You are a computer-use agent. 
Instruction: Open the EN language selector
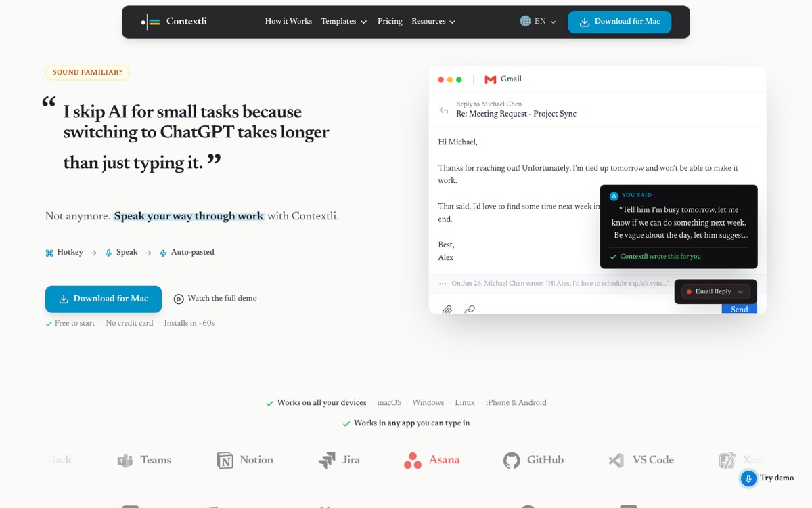tap(538, 22)
